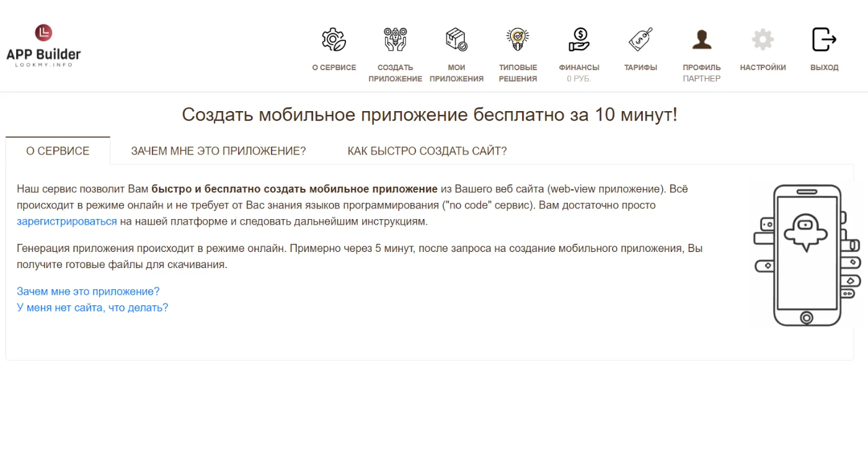Click the Тарифы price tag icon

(640, 39)
